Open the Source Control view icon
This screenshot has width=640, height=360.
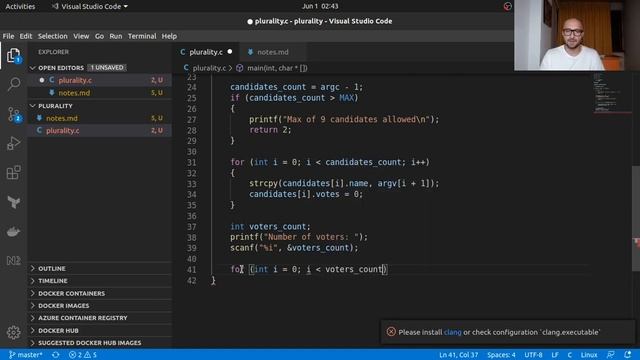click(13, 115)
